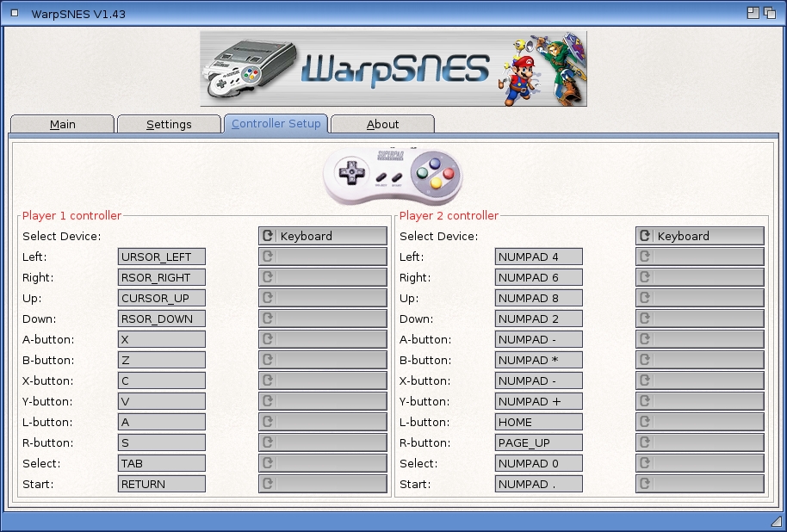Click the window size gadget at bottom corner

[x=777, y=521]
